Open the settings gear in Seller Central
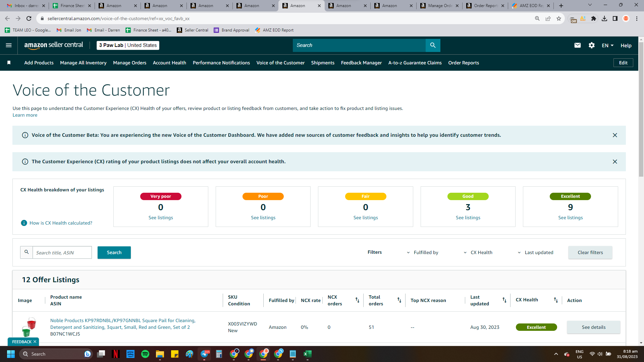Image resolution: width=644 pixels, height=362 pixels. click(x=592, y=45)
